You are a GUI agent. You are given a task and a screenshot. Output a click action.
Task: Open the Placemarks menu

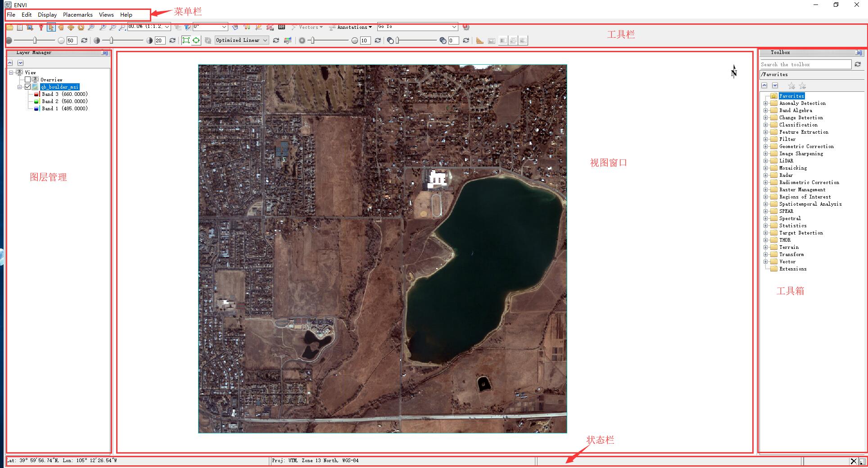[x=77, y=14]
